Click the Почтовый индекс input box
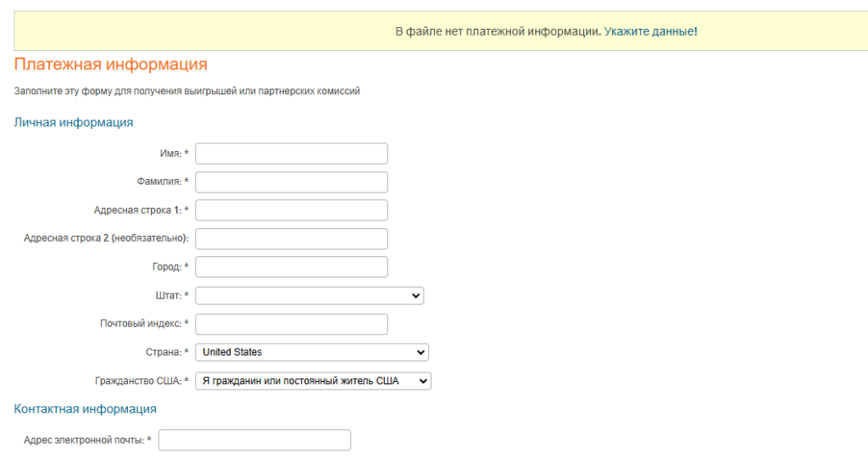This screenshot has height=459, width=868. pos(291,324)
